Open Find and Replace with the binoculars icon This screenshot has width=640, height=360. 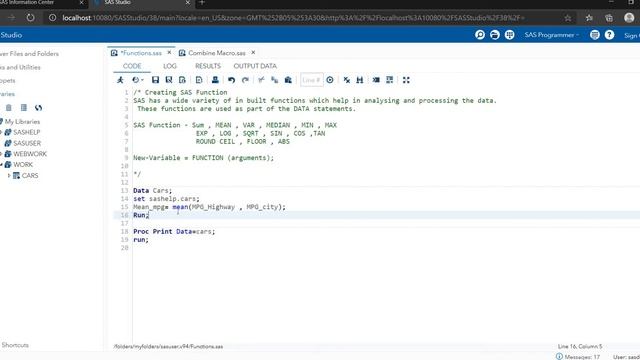(360, 80)
